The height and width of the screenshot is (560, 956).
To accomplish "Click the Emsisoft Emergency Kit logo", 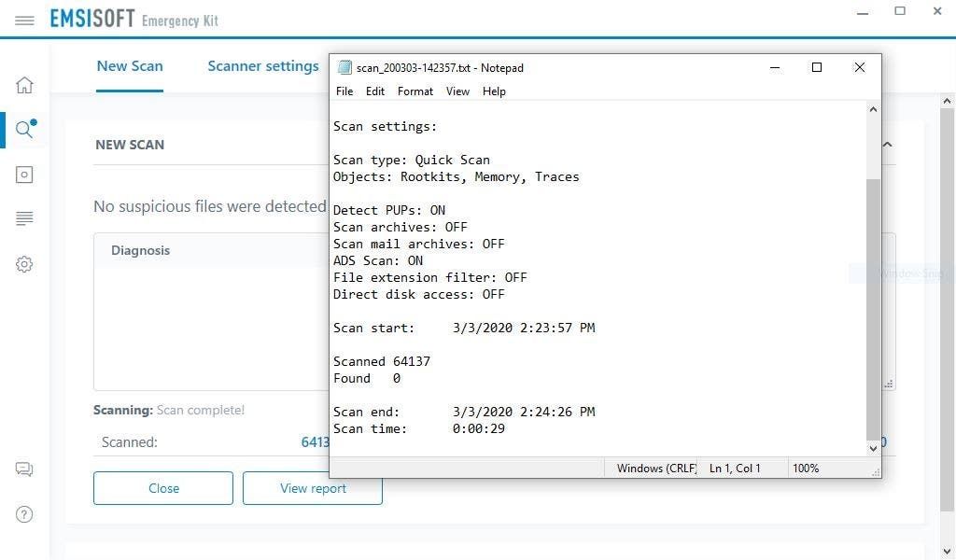I will point(134,19).
